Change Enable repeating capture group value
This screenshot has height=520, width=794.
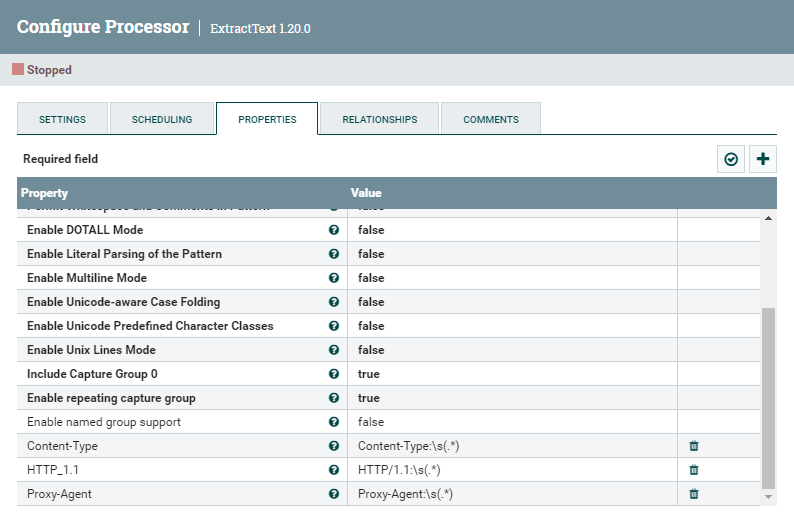pos(510,398)
